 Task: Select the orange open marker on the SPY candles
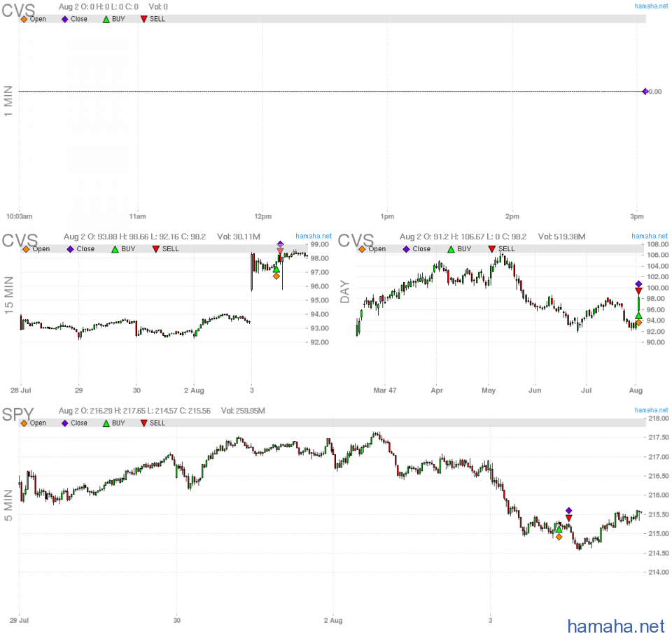click(x=559, y=537)
